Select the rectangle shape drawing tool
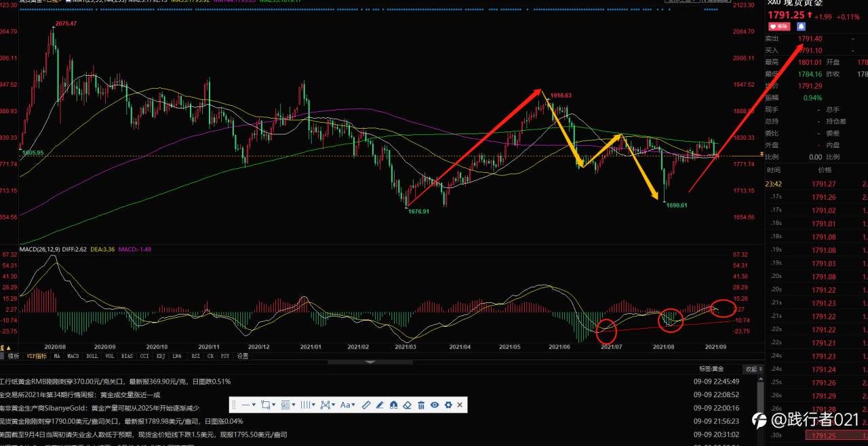Viewport: 868px width, 446px height. [265, 405]
